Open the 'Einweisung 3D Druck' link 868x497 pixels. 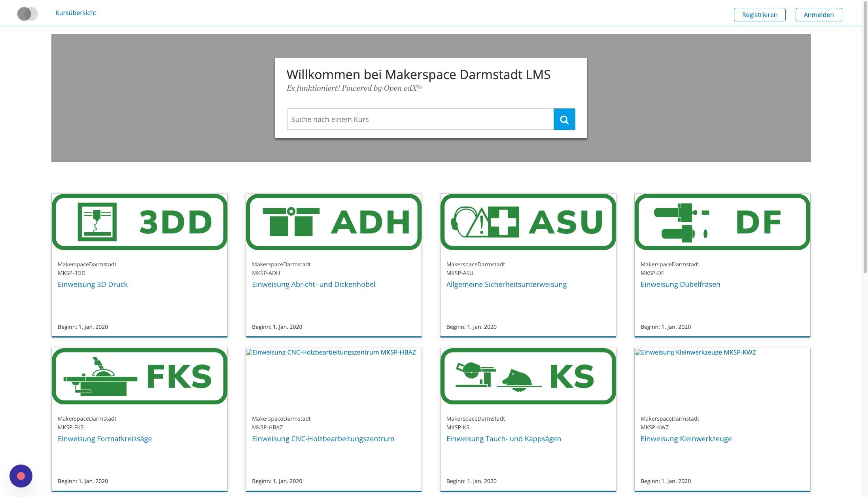click(x=93, y=284)
